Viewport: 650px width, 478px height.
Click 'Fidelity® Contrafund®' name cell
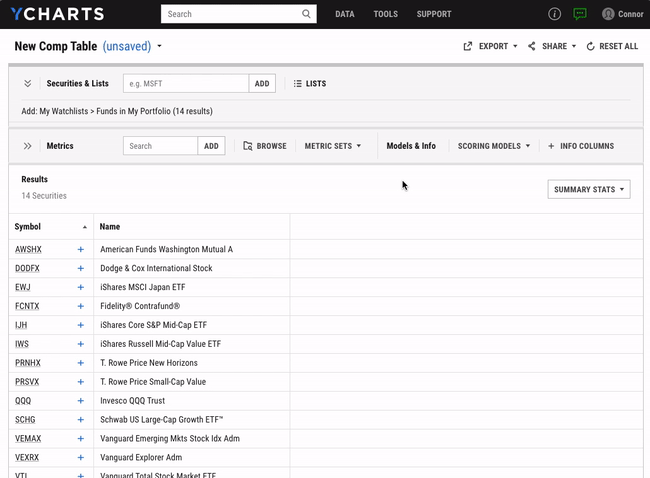coord(140,306)
